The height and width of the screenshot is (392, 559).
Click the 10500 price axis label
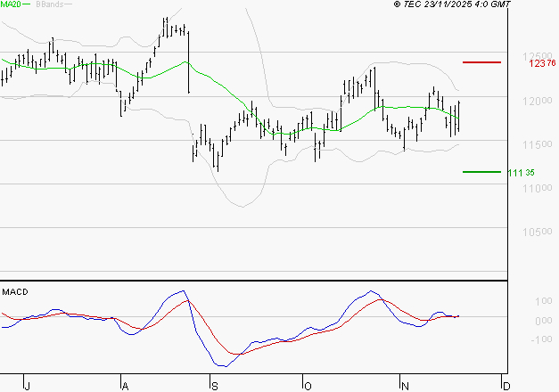point(534,232)
